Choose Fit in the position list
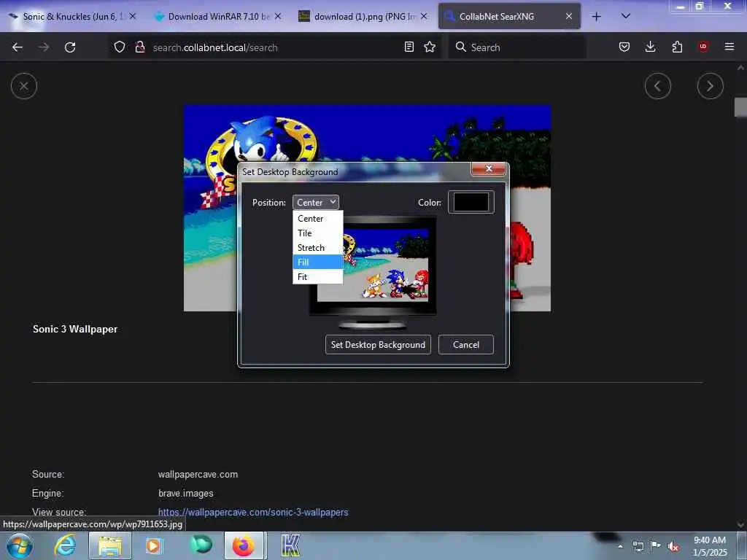This screenshot has height=560, width=747. pyautogui.click(x=318, y=276)
